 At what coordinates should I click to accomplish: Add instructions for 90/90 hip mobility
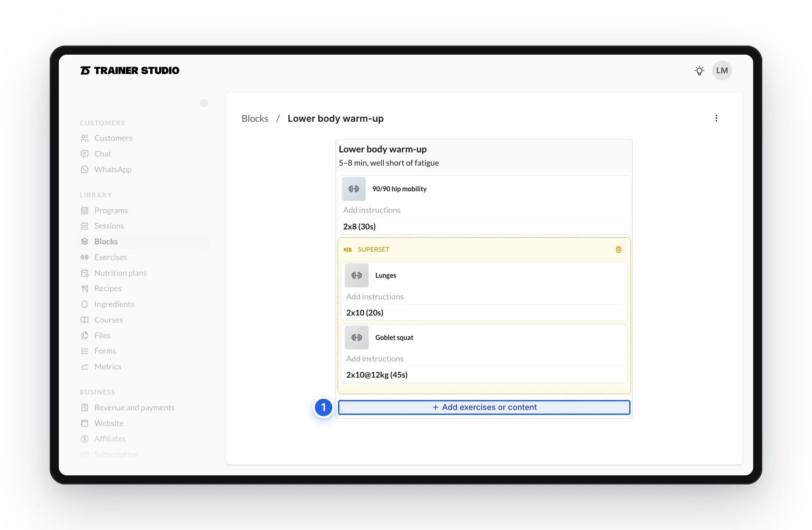(484, 210)
